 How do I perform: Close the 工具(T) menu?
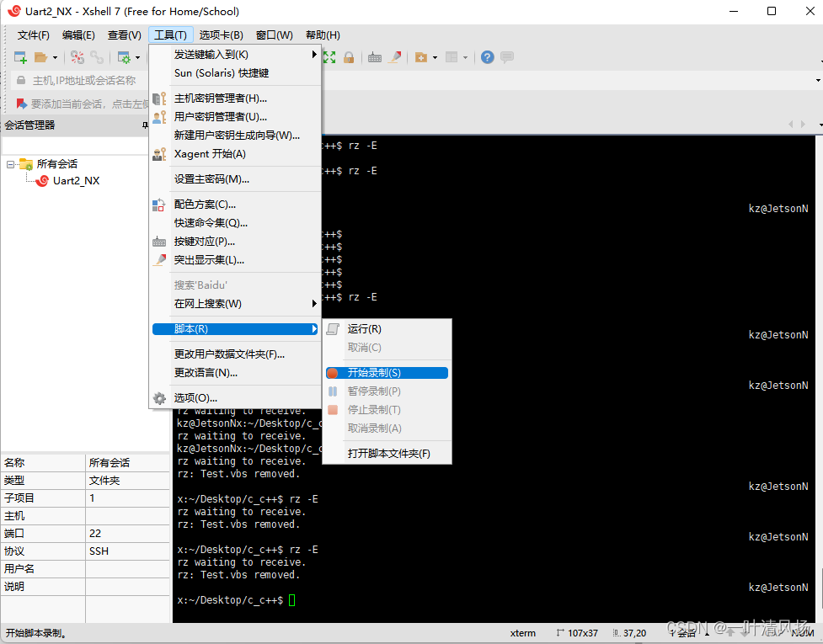click(x=171, y=35)
